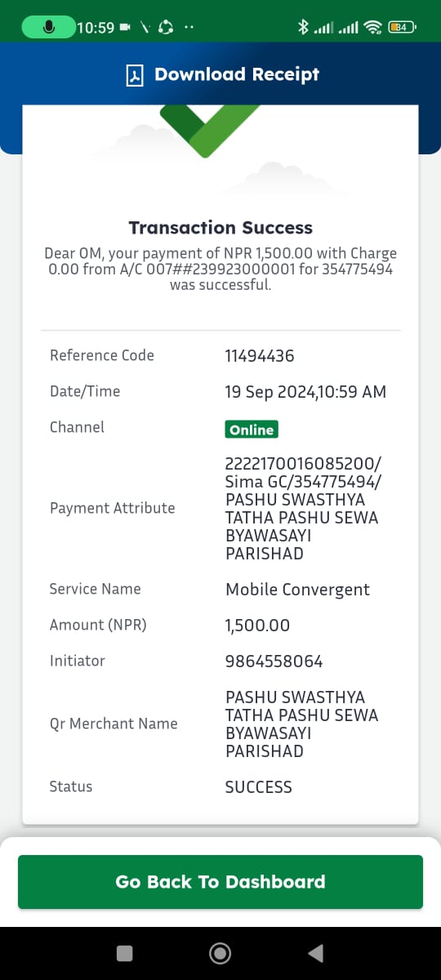Tap the Wi-Fi icon in status bar
Viewport: 441px width, 980px height.
point(374,27)
